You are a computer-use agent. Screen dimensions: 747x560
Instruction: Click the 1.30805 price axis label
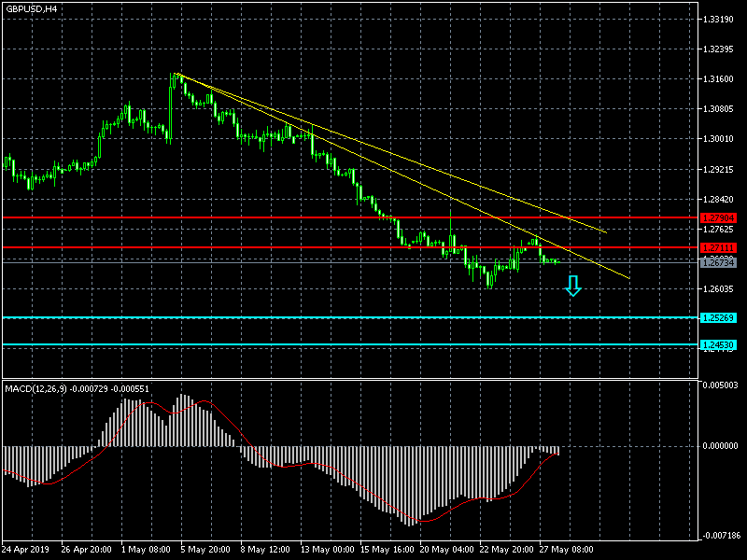(718, 109)
